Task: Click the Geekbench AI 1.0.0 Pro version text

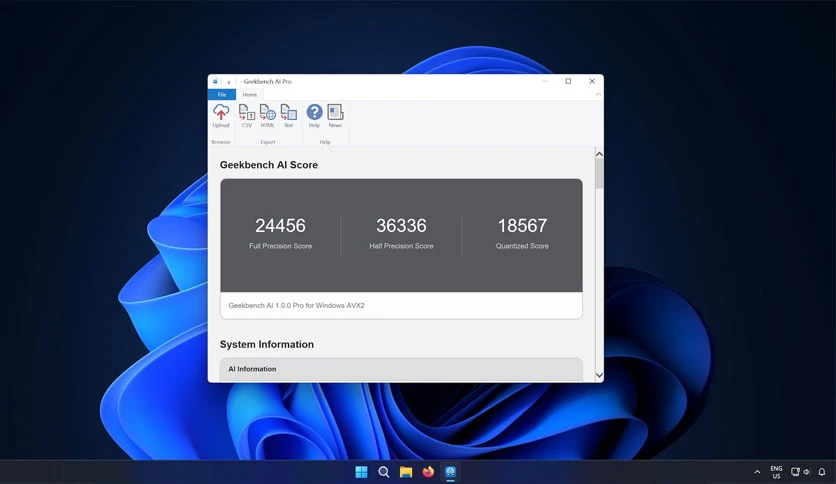Action: 296,305
